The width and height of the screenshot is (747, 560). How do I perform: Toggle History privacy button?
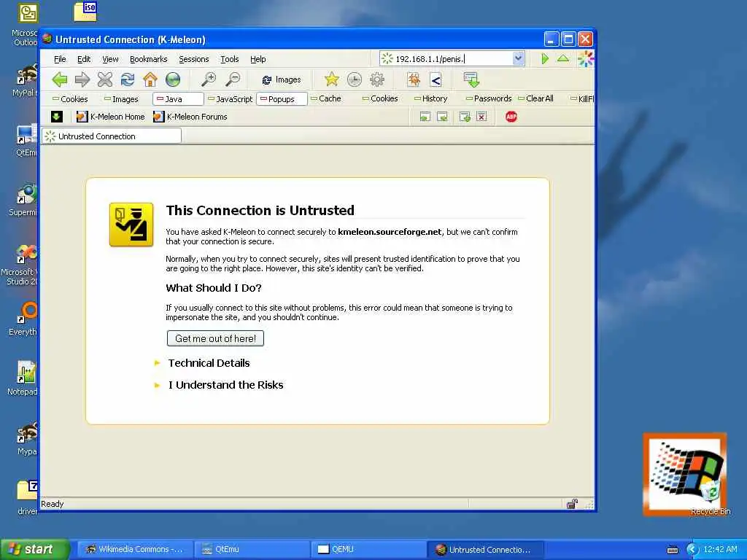(x=430, y=98)
